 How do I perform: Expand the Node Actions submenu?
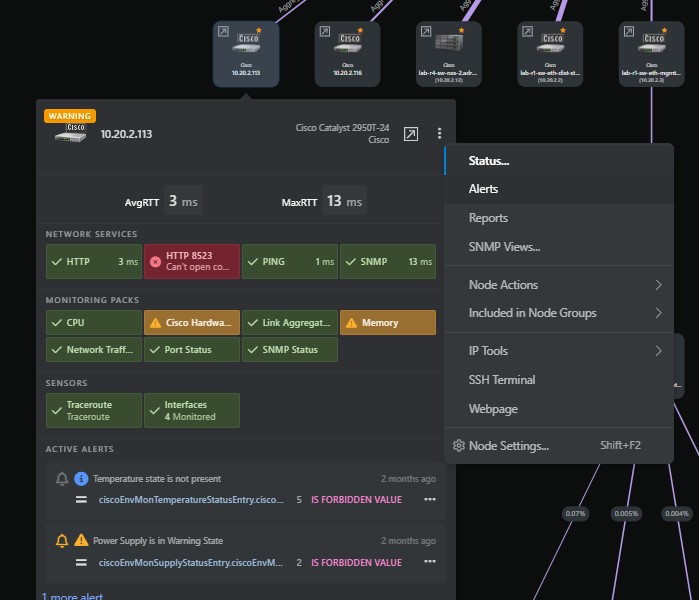point(559,285)
